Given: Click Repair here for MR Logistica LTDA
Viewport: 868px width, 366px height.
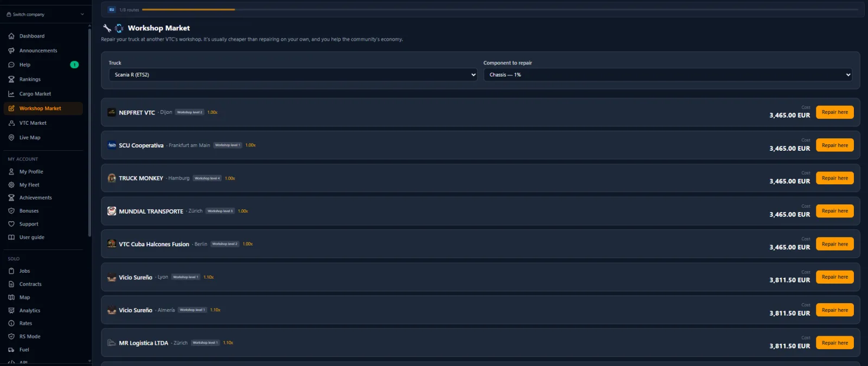Looking at the screenshot, I should click(834, 343).
